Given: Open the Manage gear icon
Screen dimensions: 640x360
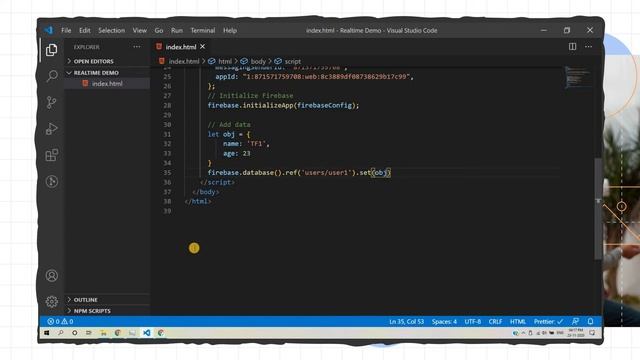Looking at the screenshot, I should pyautogui.click(x=51, y=302).
